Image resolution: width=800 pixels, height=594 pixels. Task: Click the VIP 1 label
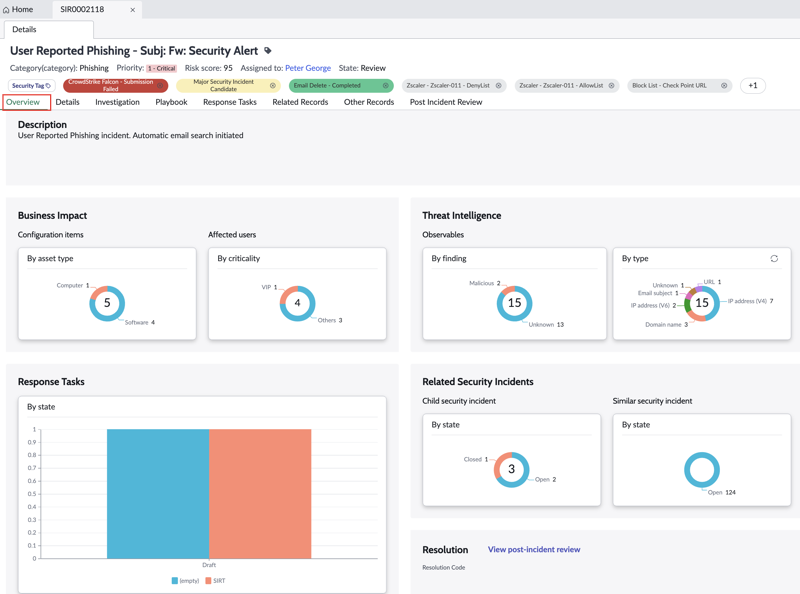[269, 287]
